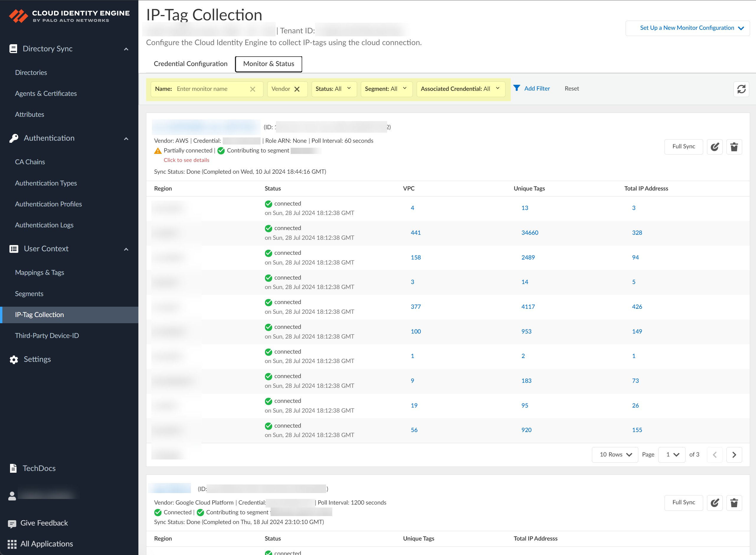The image size is (756, 555).
Task: Click the refresh icon near the filters
Action: [741, 89]
